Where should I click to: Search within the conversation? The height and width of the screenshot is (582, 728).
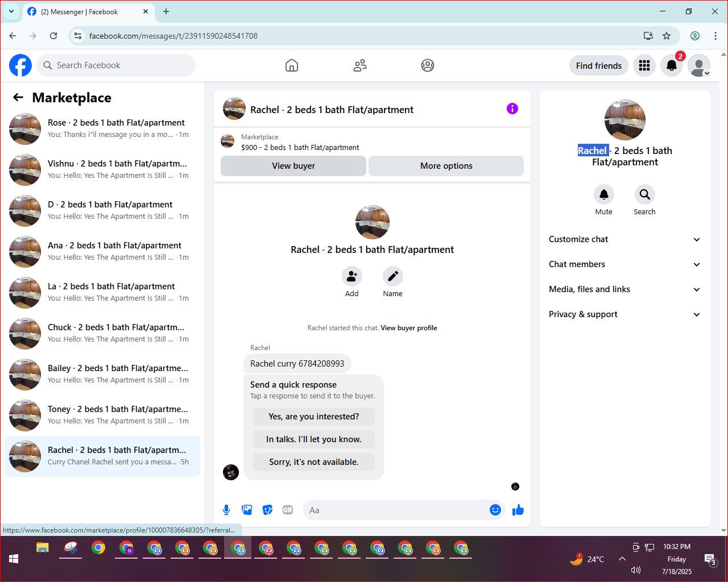click(x=645, y=194)
